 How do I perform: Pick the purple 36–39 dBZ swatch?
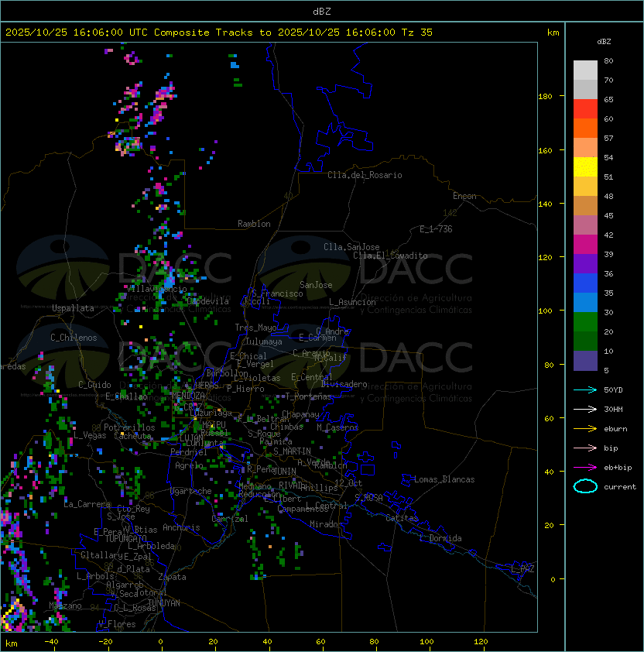[x=585, y=263]
